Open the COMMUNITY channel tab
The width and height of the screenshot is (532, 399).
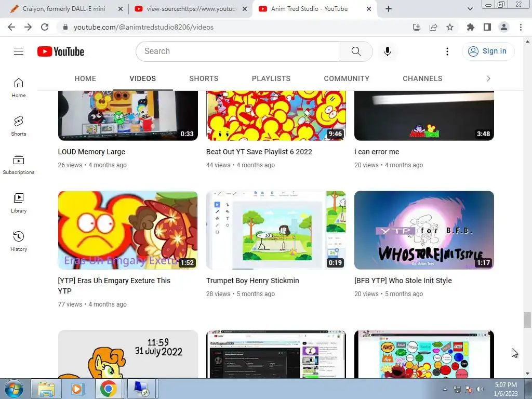(347, 79)
